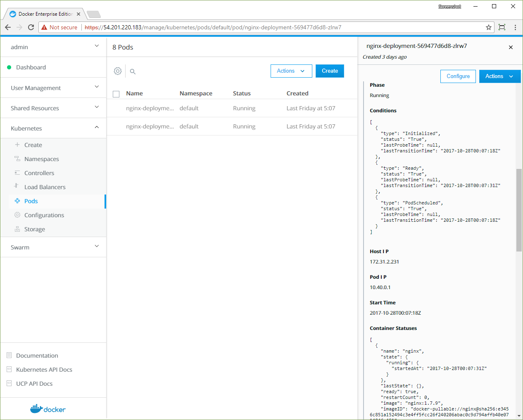Expand the admin user menu
The image size is (523, 420).
point(97,46)
